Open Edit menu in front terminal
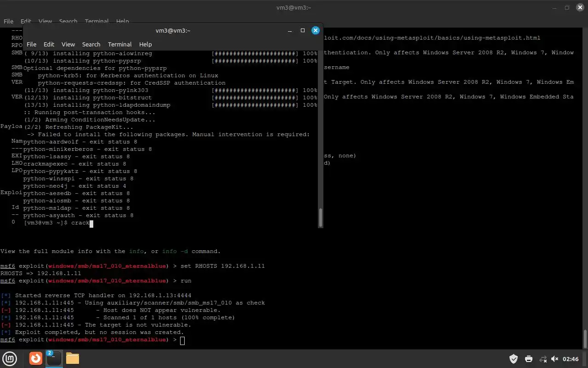The width and height of the screenshot is (588, 368). pos(49,44)
